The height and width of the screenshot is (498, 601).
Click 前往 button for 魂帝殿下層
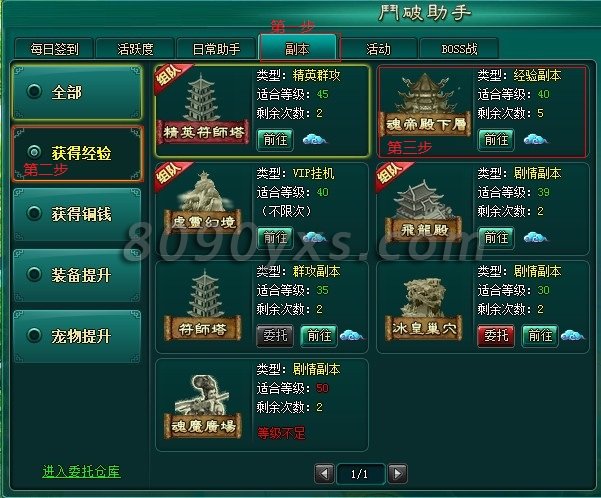coord(496,140)
